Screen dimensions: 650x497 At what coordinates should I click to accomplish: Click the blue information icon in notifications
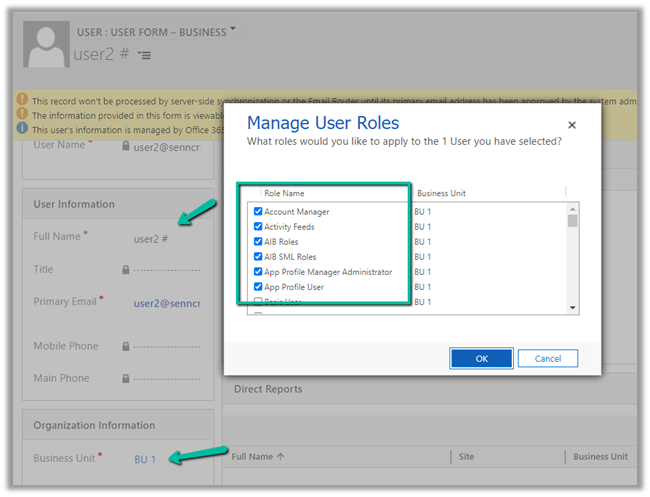(x=21, y=129)
